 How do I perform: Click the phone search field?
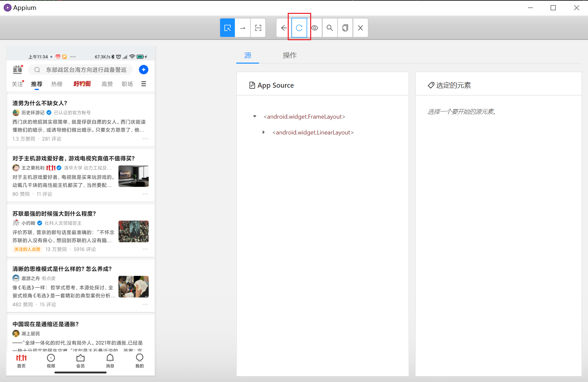point(81,70)
